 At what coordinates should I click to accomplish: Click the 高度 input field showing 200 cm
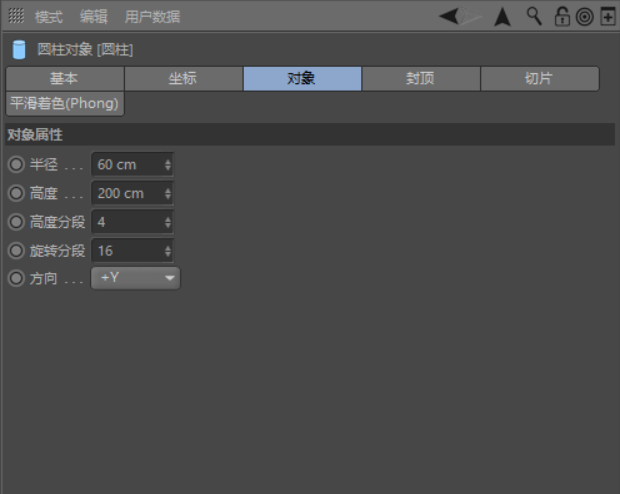coord(125,193)
